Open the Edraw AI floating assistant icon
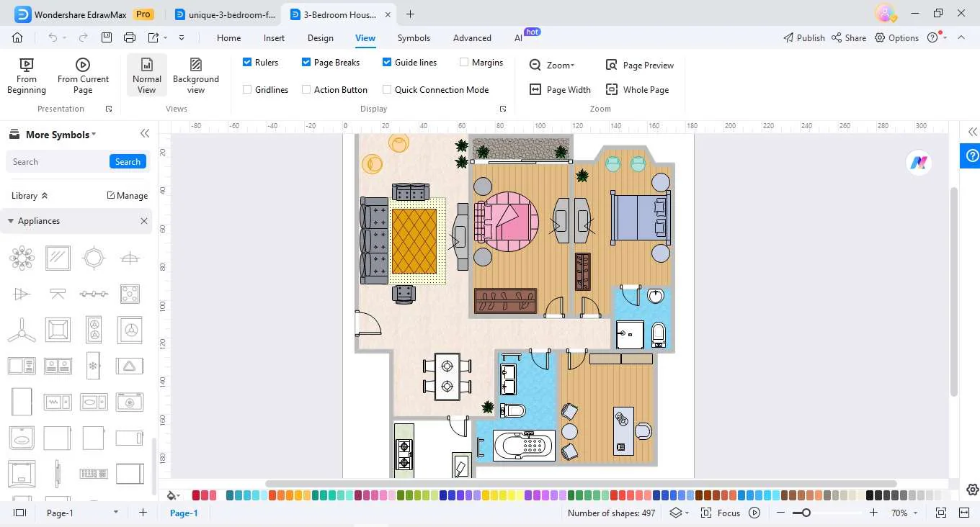This screenshot has height=527, width=980. coord(918,163)
